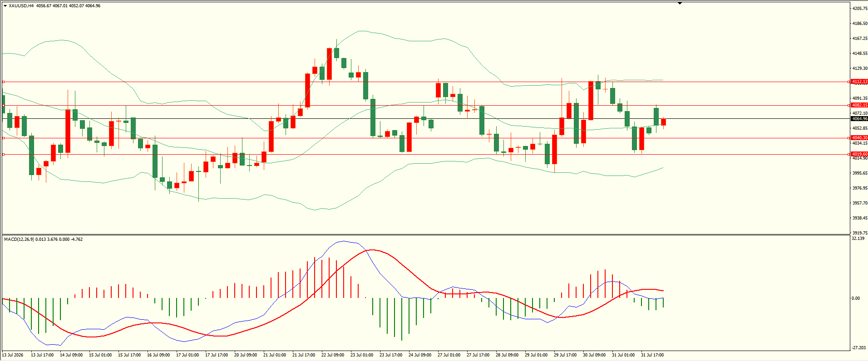Image resolution: width=868 pixels, height=361 pixels.
Task: Click the 23 Jul 01:00 time label
Action: click(x=362, y=355)
